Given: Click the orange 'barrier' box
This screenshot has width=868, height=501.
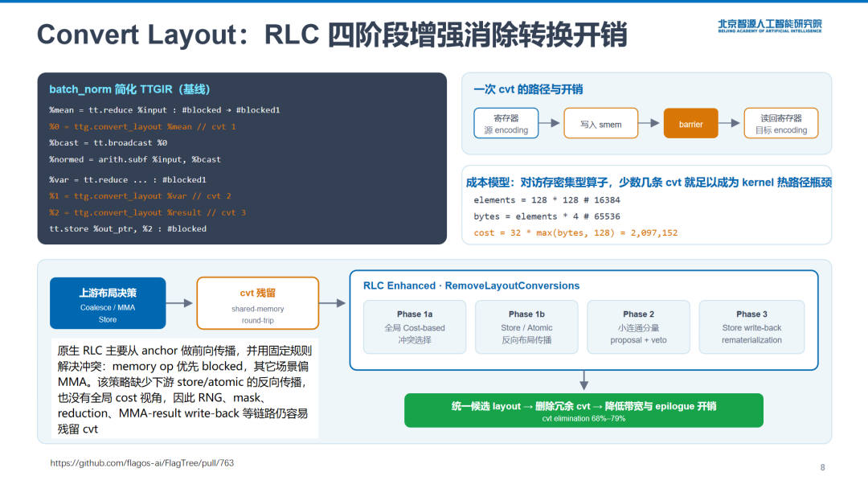Looking at the screenshot, I should [691, 124].
